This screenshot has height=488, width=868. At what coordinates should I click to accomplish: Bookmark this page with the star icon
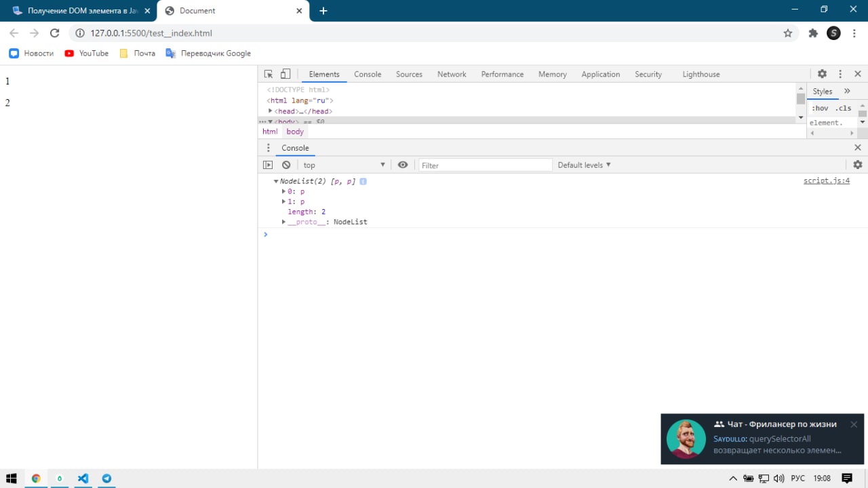787,33
